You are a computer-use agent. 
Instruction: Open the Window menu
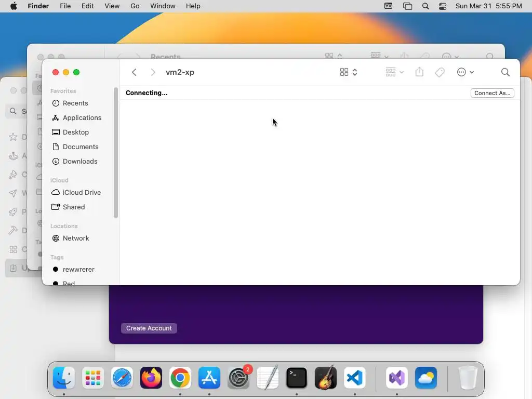coord(163,6)
